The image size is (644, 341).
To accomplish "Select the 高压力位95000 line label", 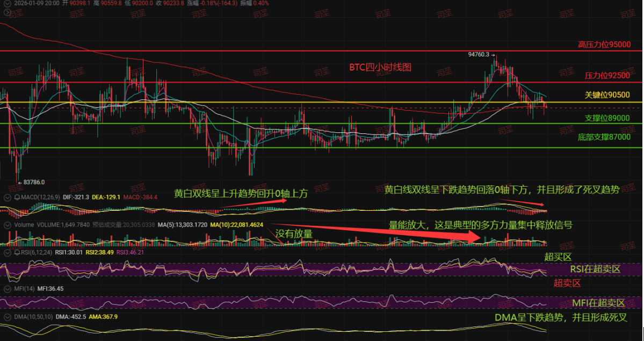I will 604,45.
